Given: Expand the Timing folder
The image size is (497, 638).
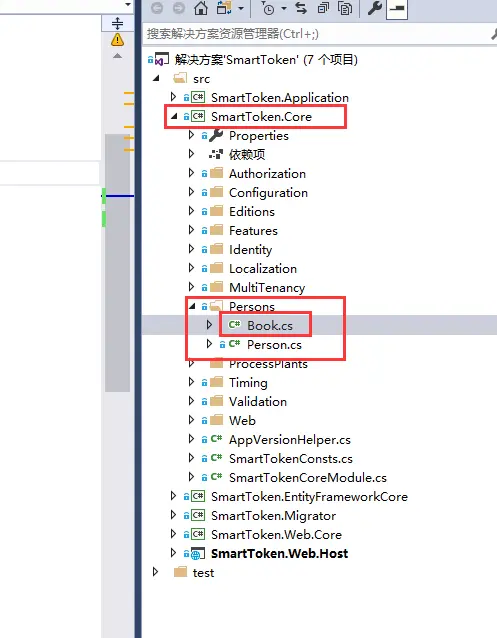Looking at the screenshot, I should click(191, 382).
